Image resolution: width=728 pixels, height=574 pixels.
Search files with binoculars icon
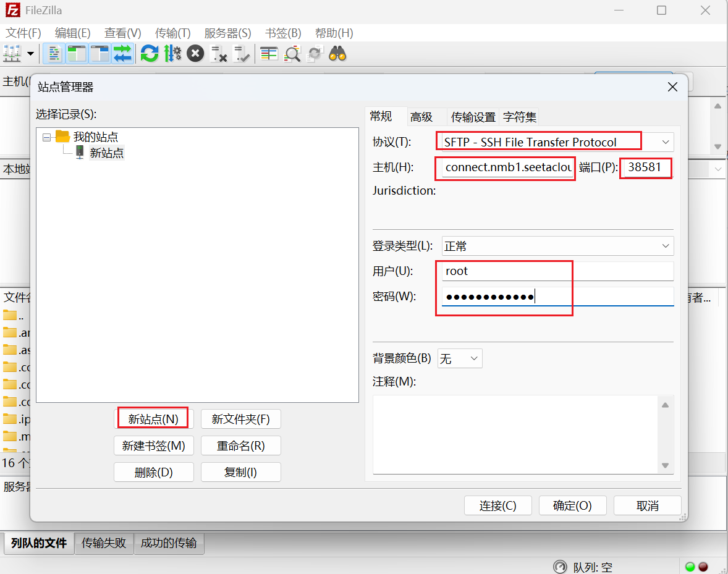tap(337, 54)
